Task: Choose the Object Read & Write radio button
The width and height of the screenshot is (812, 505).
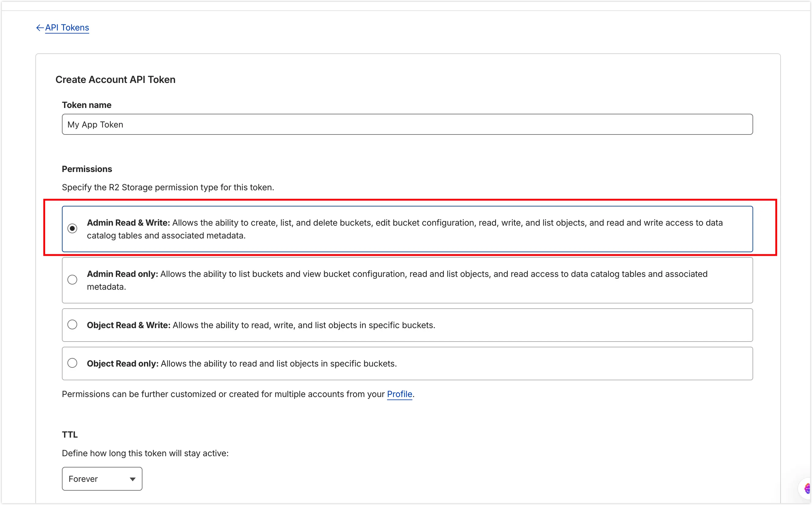Action: 72,325
